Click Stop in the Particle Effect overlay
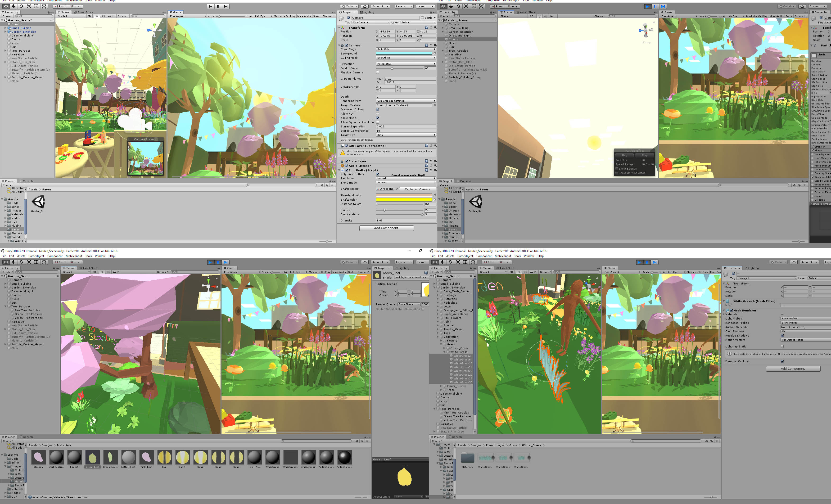The height and width of the screenshot is (504, 831). (644, 155)
